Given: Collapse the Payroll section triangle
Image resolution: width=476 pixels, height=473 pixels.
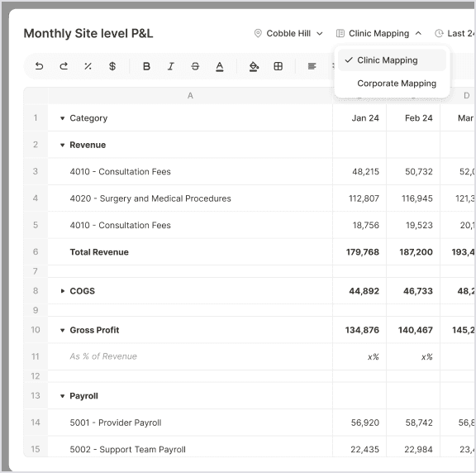Looking at the screenshot, I should 62,396.
